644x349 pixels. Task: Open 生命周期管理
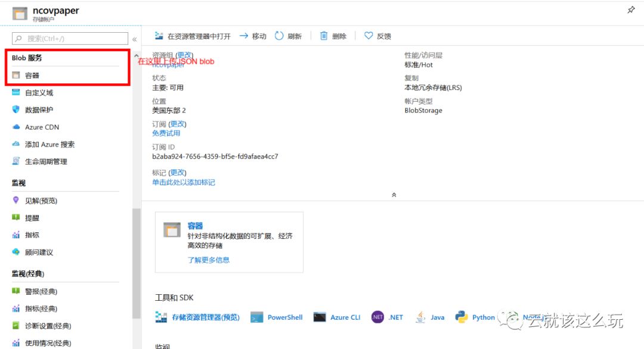coord(46,161)
